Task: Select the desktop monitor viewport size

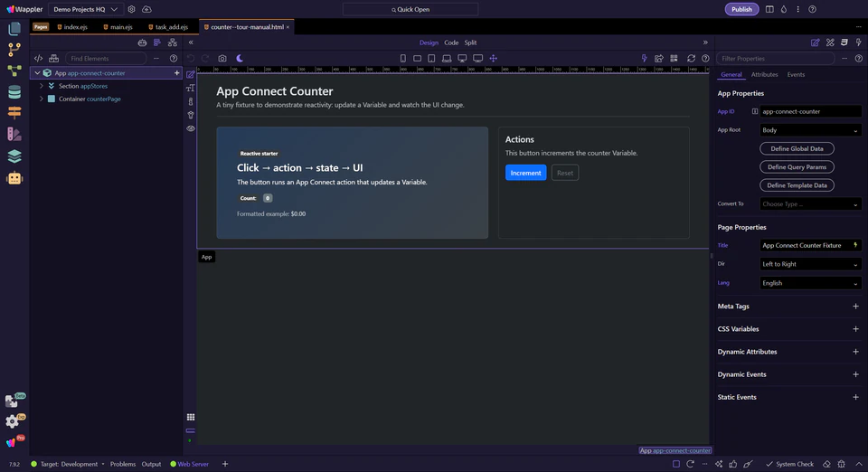Action: pyautogui.click(x=462, y=58)
